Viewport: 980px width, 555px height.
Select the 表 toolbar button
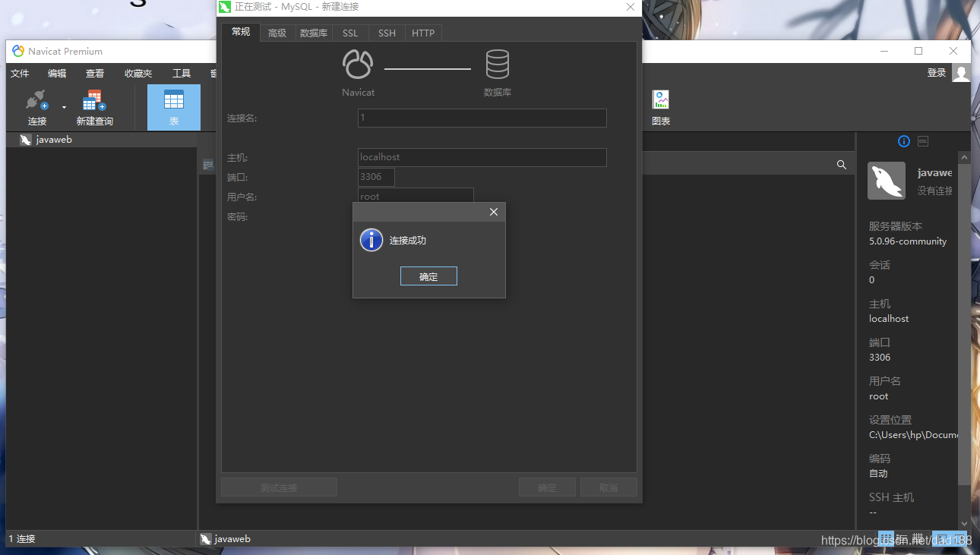point(174,107)
